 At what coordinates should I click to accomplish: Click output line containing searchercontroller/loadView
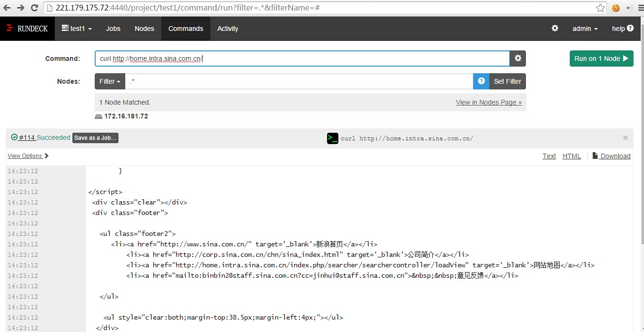[360, 265]
